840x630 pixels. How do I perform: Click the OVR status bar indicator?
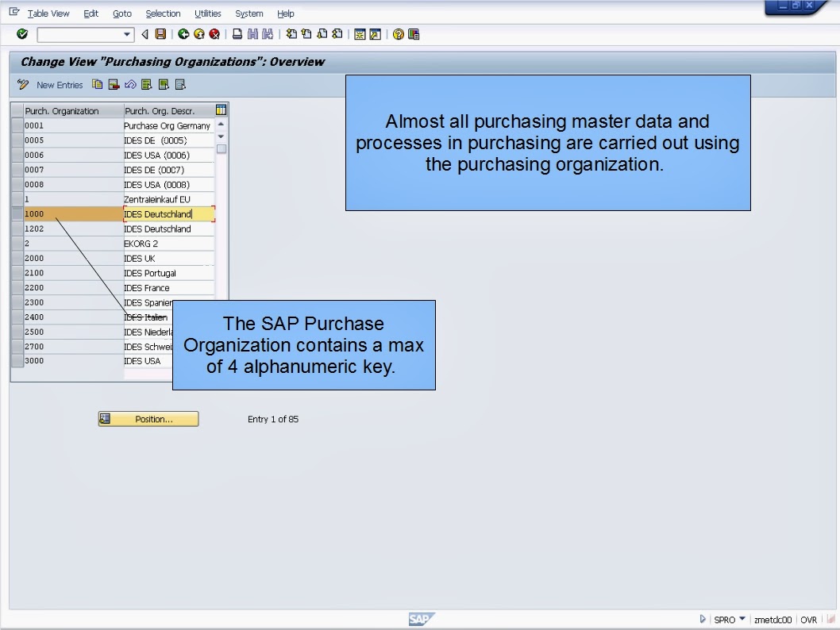click(x=808, y=620)
